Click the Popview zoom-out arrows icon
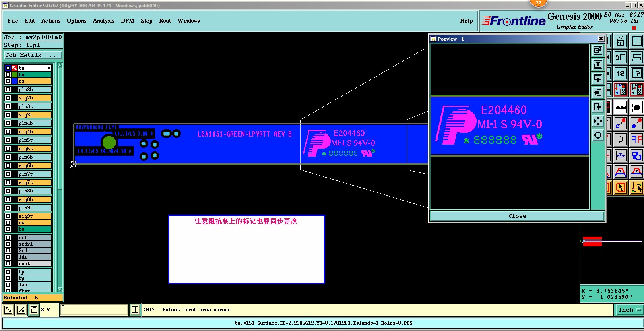The height and width of the screenshot is (331, 644). click(598, 135)
